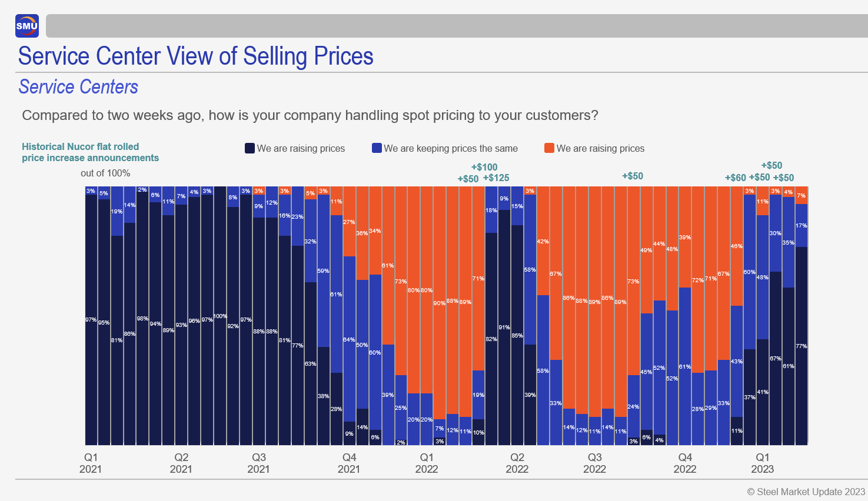868x501 pixels.
Task: Click the gray header bar beside the logo
Action: click(x=456, y=26)
